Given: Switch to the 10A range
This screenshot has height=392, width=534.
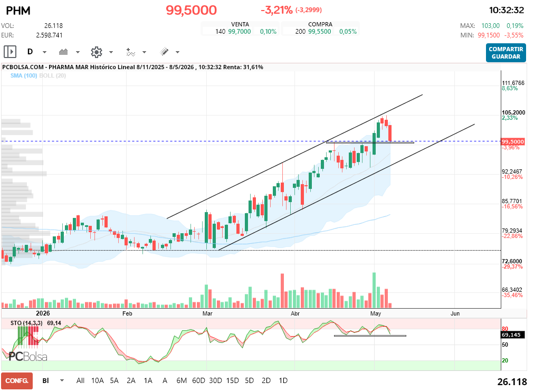Looking at the screenshot, I should click(98, 381).
